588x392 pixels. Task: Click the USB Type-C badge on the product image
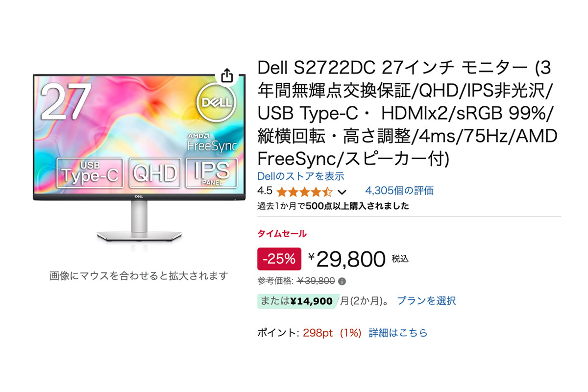91,172
